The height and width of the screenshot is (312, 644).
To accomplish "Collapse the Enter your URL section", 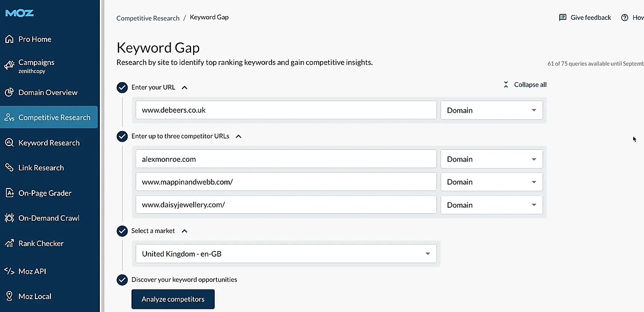I will point(185,88).
